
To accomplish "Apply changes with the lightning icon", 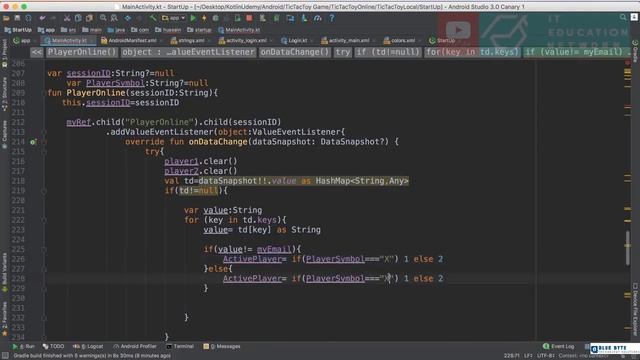I will [204, 18].
